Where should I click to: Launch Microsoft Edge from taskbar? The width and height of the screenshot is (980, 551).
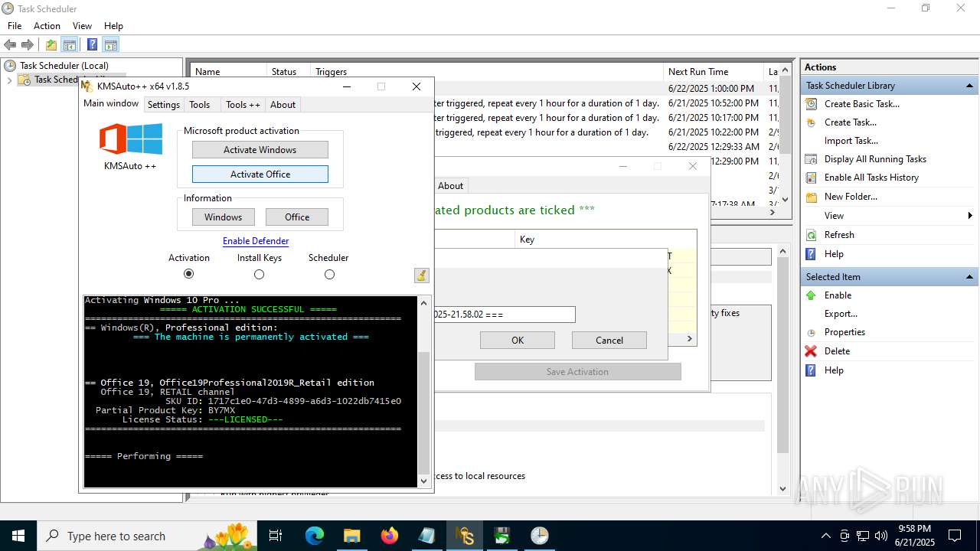pyautogui.click(x=315, y=536)
